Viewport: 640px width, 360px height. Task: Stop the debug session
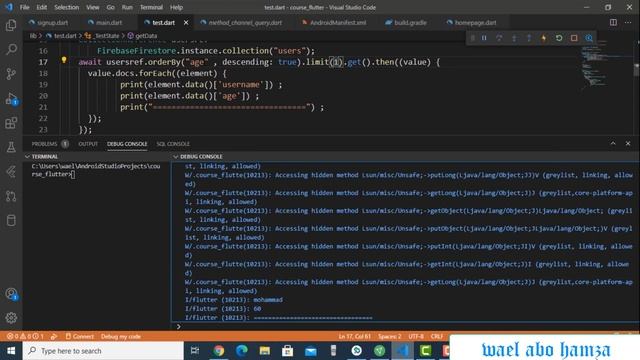574,38
